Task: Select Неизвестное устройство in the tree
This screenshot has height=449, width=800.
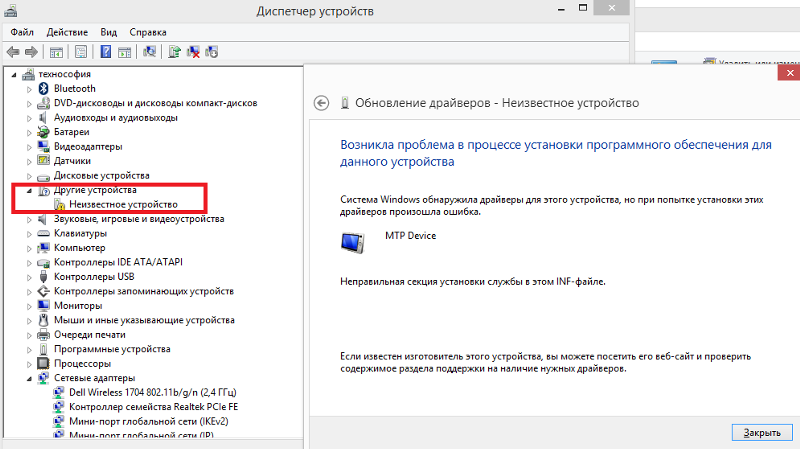Action: pos(123,205)
